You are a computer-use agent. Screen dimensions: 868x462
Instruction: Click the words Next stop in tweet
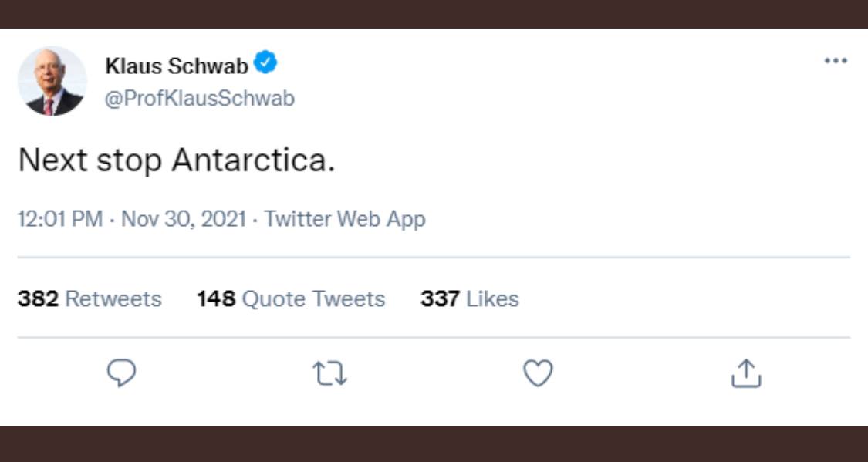tap(90, 160)
